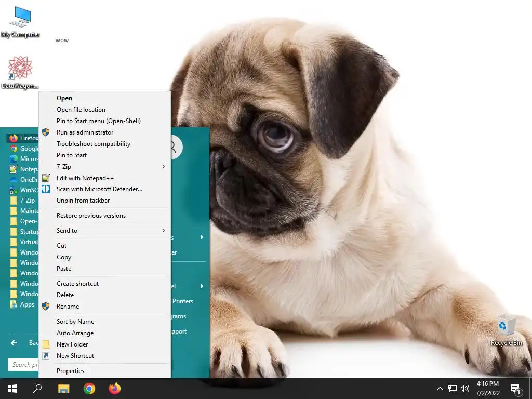Choose Copy in the context menu
The height and width of the screenshot is (399, 532).
(105, 257)
